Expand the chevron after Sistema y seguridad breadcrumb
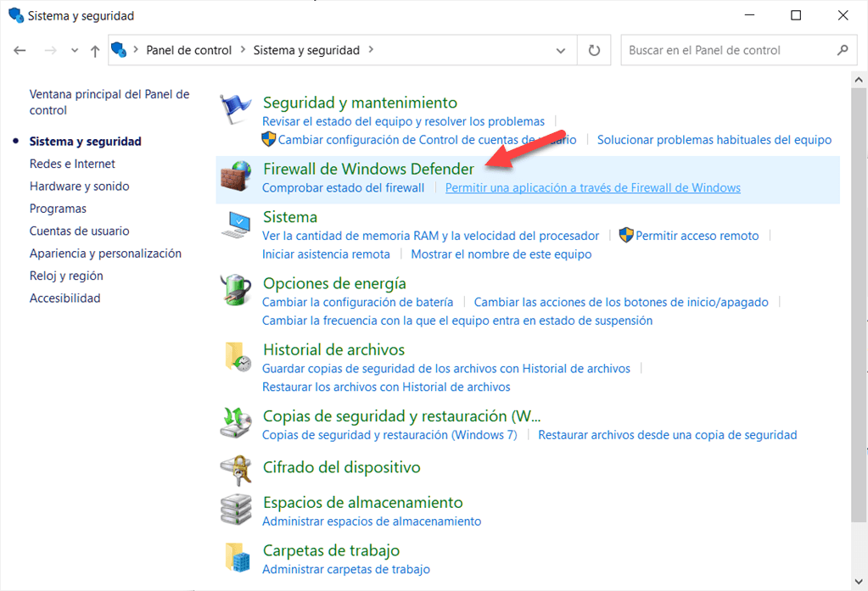 pos(371,50)
